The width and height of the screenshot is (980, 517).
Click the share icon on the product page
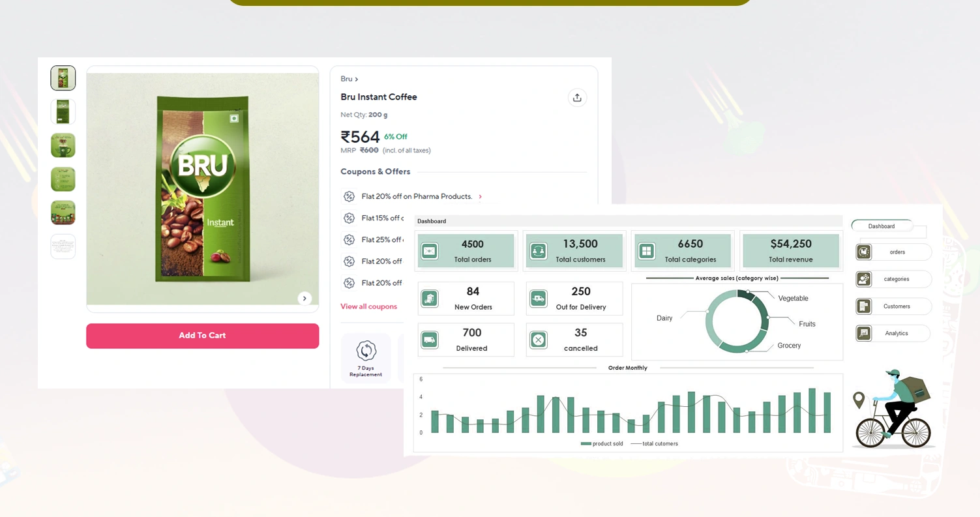pyautogui.click(x=577, y=96)
